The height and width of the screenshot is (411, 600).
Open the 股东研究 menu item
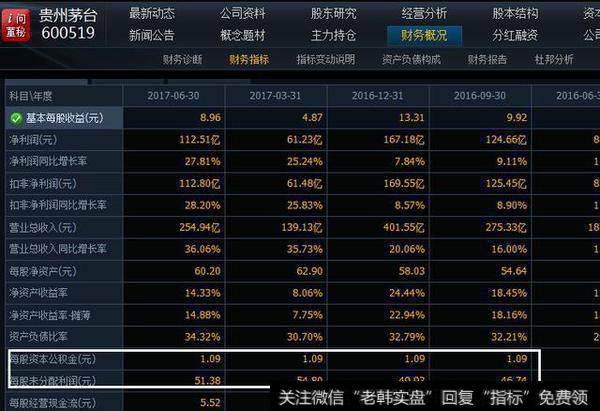pos(333,14)
